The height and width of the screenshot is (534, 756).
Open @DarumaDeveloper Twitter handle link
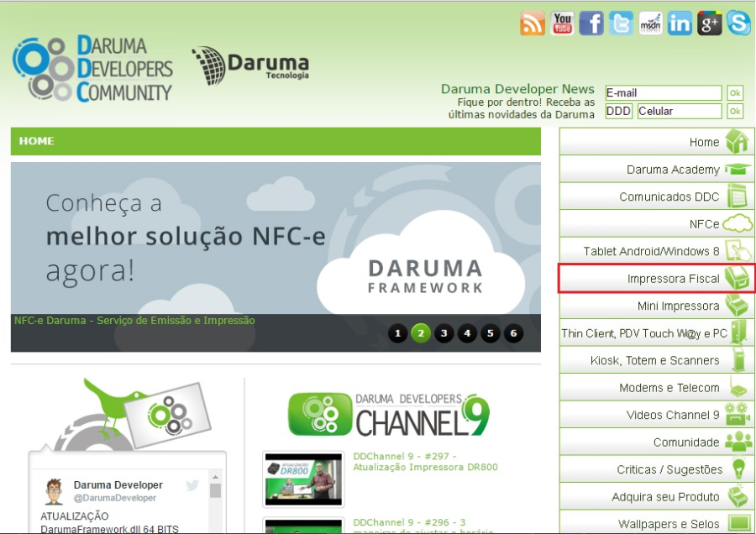pyautogui.click(x=115, y=498)
